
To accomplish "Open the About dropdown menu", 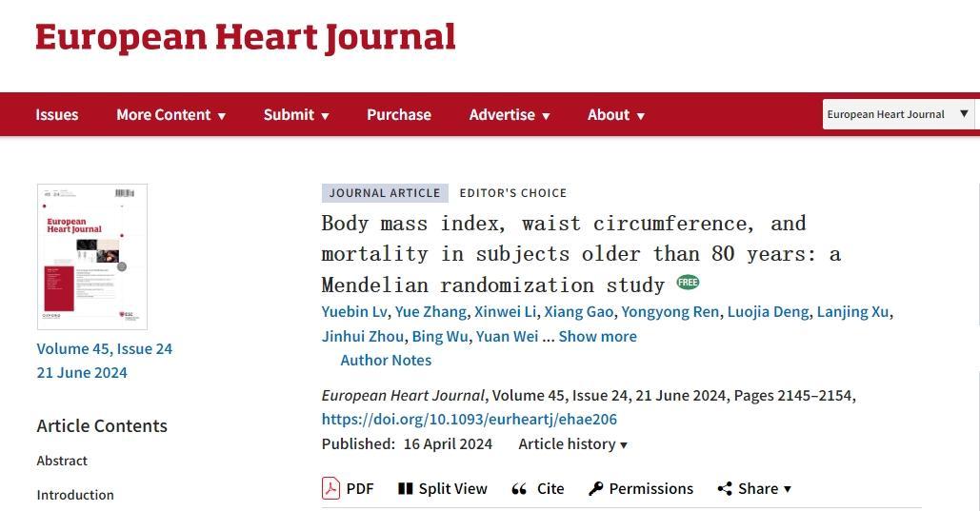I will (x=616, y=114).
